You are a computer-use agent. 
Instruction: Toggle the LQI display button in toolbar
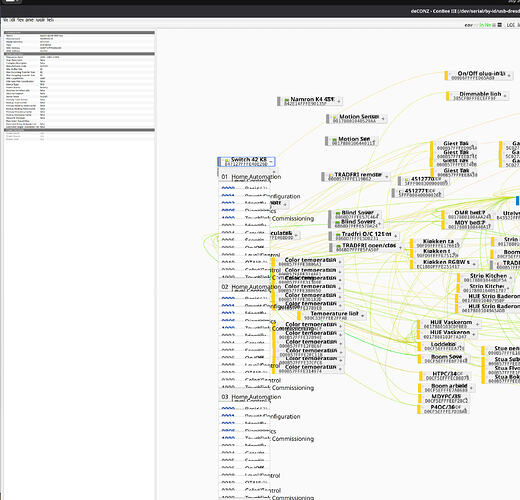(x=510, y=25)
